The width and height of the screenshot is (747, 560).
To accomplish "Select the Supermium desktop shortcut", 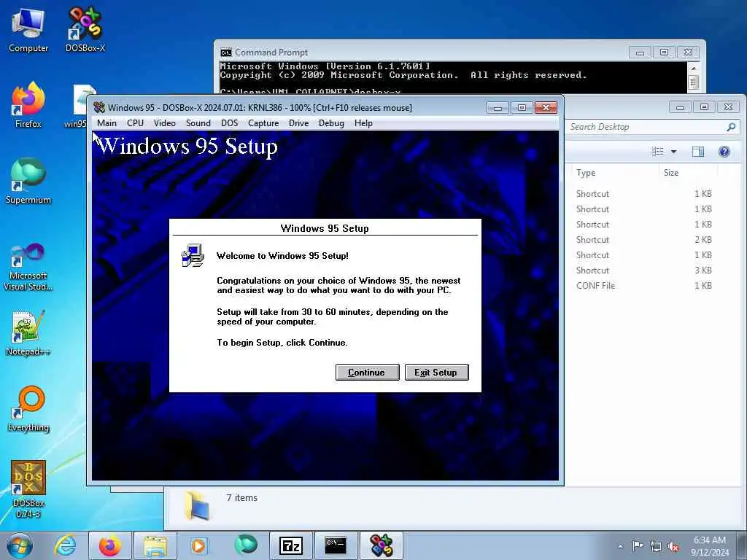I will 28,181.
